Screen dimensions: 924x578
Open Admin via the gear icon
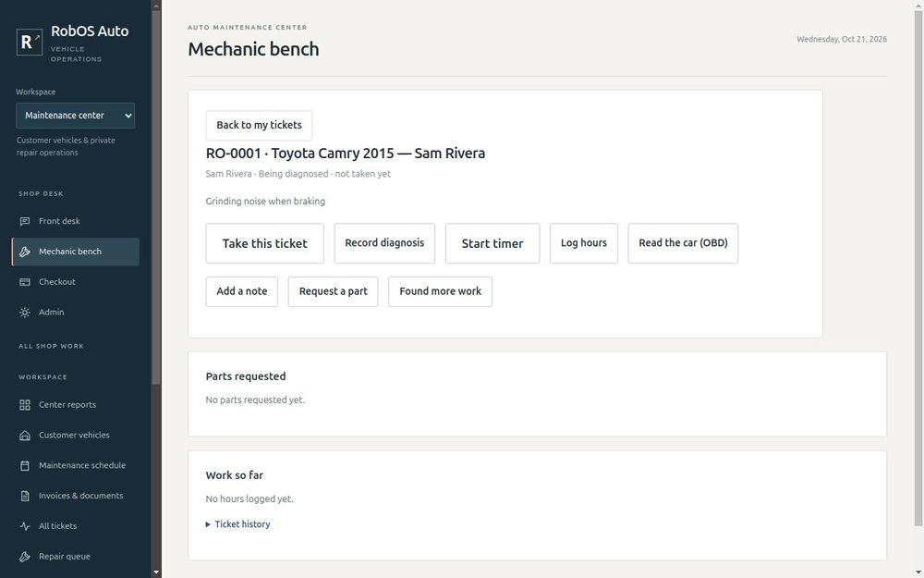(25, 313)
